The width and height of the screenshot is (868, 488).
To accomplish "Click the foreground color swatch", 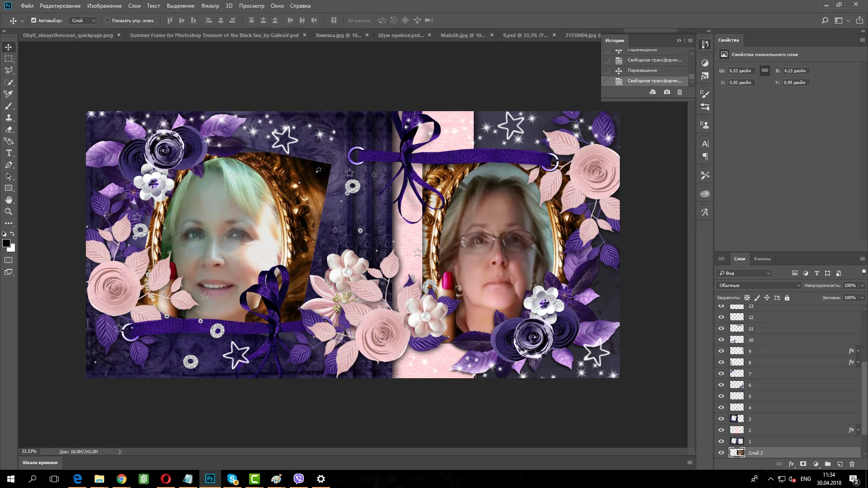I will (x=6, y=244).
